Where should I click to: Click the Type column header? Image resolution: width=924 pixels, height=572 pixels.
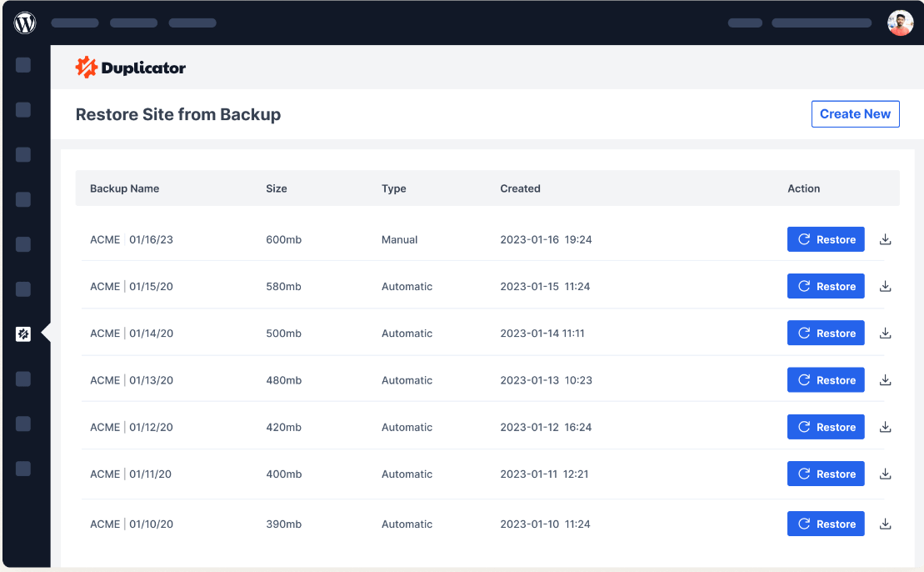[x=393, y=188]
